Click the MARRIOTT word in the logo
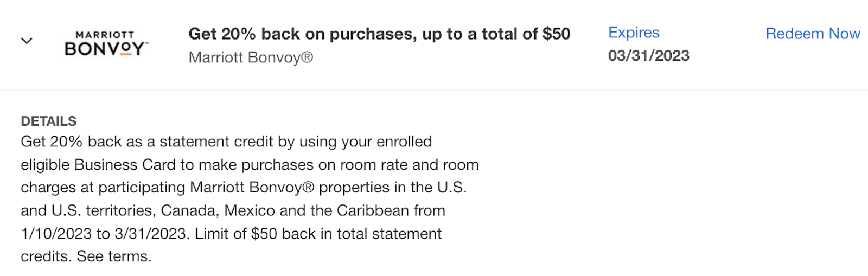 pyautogui.click(x=105, y=35)
